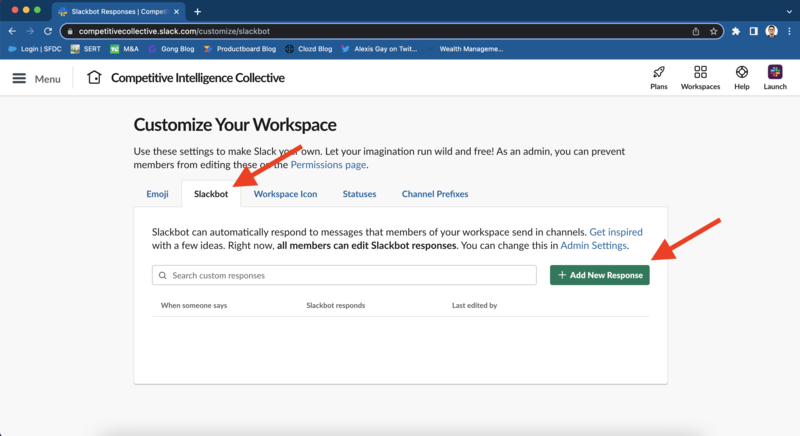The height and width of the screenshot is (436, 800).
Task: Open the hamburger Menu icon
Action: (x=19, y=78)
